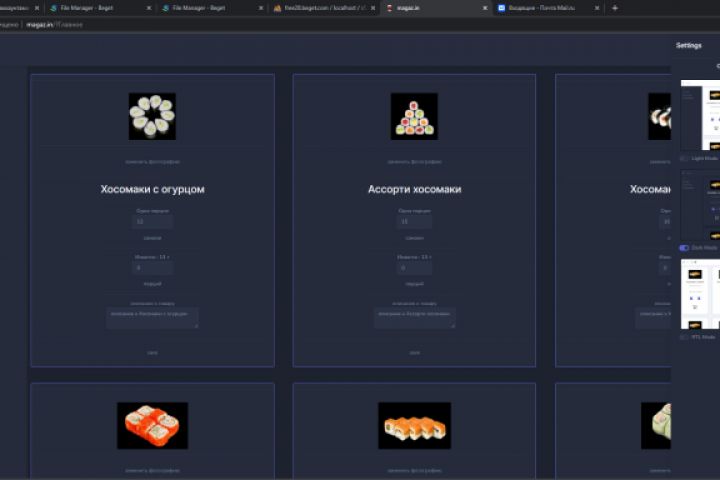Click the change button below price in 'Ассорти хосомаки'
Viewport: 720px width, 480px height.
pos(415,238)
